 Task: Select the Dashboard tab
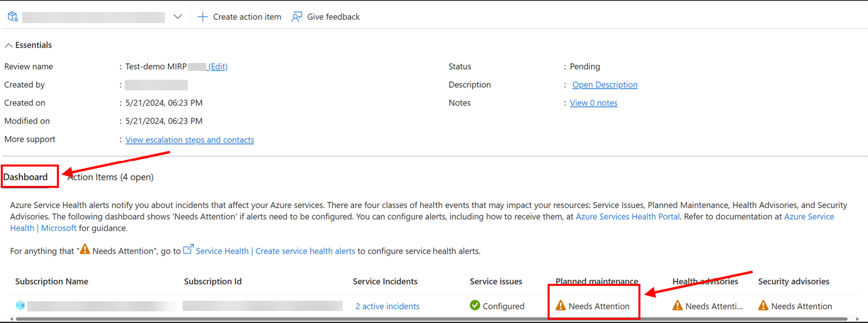coord(26,177)
